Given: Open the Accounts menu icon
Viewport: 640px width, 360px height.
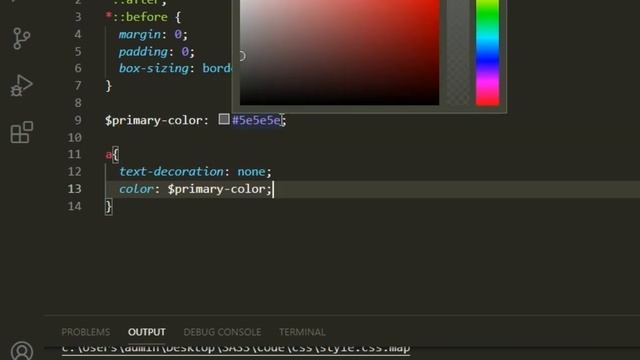Looking at the screenshot, I should point(22,351).
